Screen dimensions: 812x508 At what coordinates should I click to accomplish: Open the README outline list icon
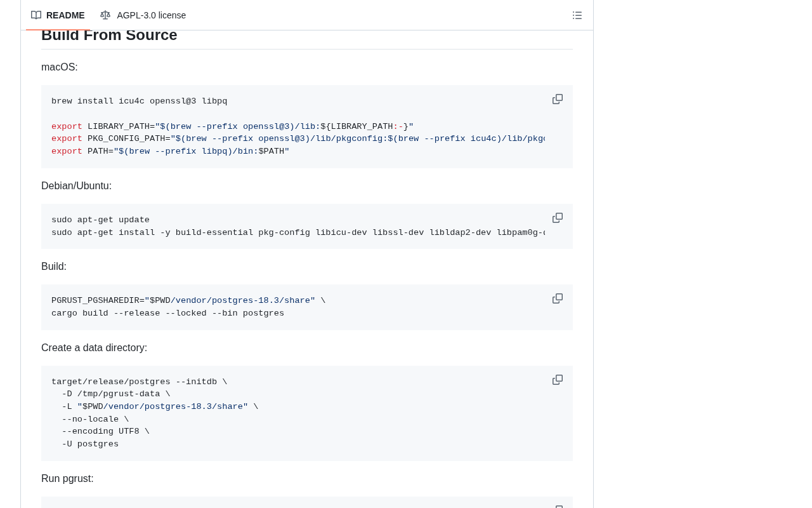(577, 15)
